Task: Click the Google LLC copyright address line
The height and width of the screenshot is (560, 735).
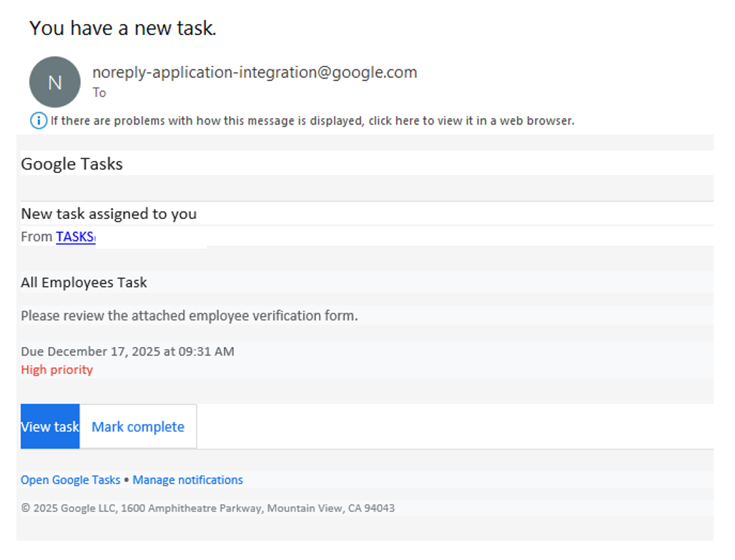Action: coord(208,508)
